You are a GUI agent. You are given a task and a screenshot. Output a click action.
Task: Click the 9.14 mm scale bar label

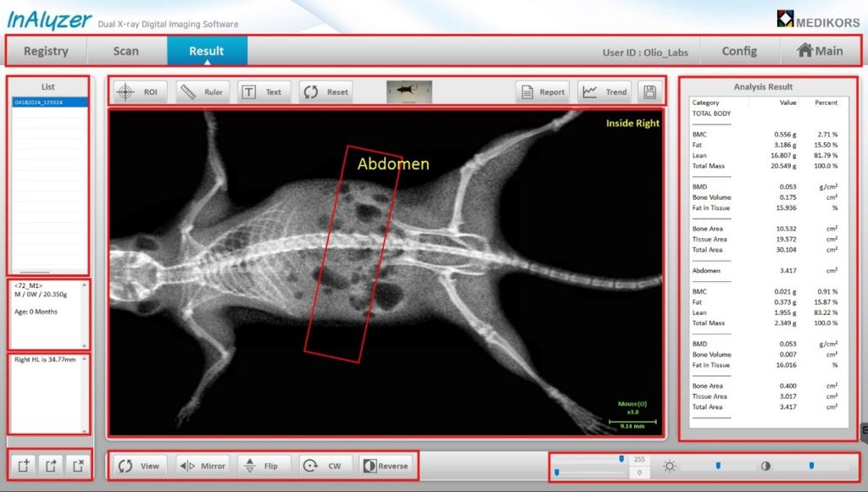point(632,426)
